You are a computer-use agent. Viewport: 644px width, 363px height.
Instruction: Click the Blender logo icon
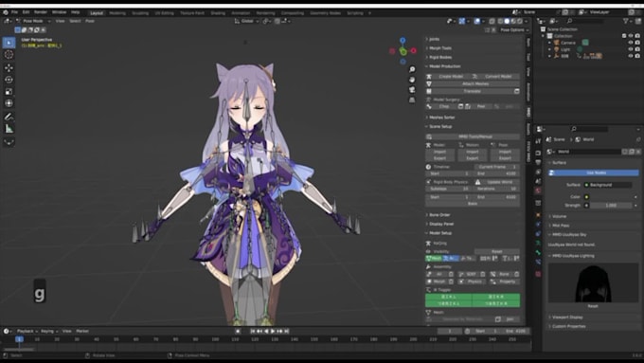(6, 12)
